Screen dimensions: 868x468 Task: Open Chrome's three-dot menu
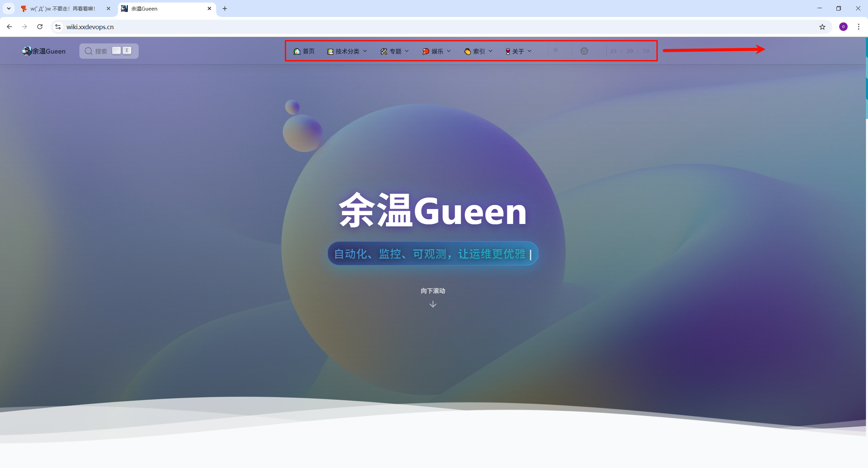(859, 27)
